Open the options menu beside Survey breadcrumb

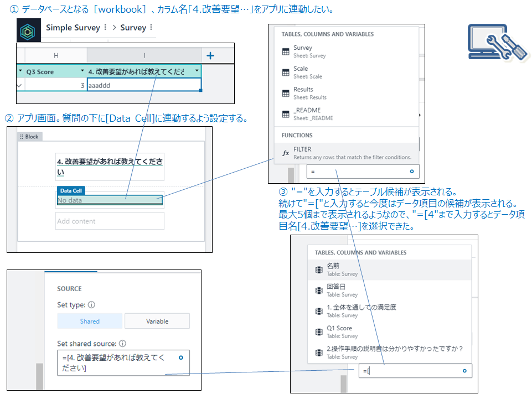pyautogui.click(x=151, y=28)
